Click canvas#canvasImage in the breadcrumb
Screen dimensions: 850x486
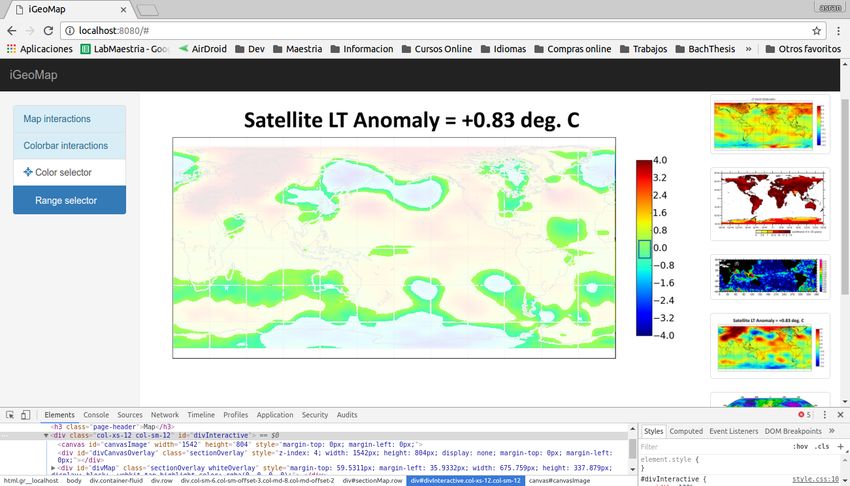(559, 481)
